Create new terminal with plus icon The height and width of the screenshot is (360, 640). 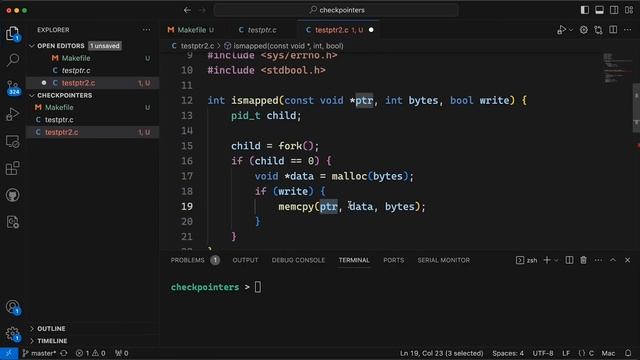click(x=547, y=260)
